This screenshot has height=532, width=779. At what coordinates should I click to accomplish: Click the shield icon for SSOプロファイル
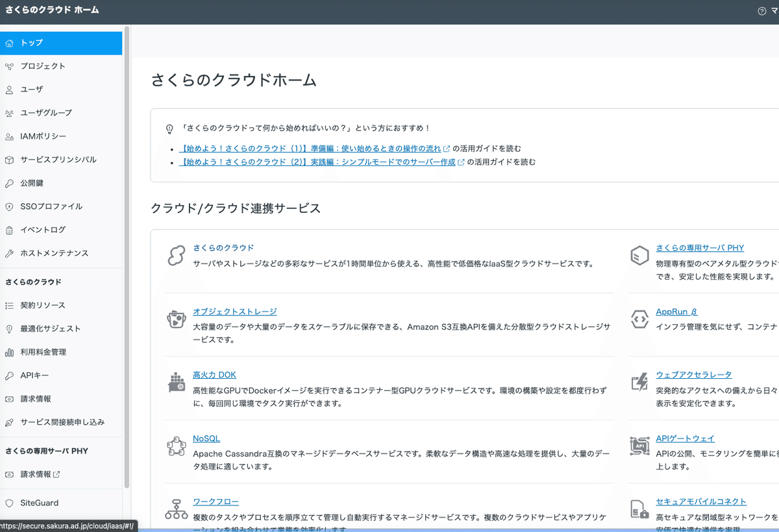tap(9, 206)
